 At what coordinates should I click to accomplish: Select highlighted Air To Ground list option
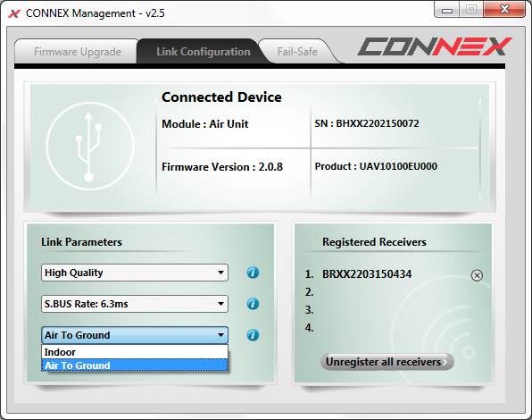coord(135,365)
